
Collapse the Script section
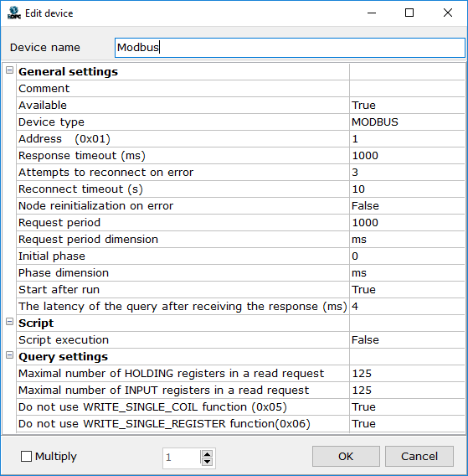coord(10,322)
